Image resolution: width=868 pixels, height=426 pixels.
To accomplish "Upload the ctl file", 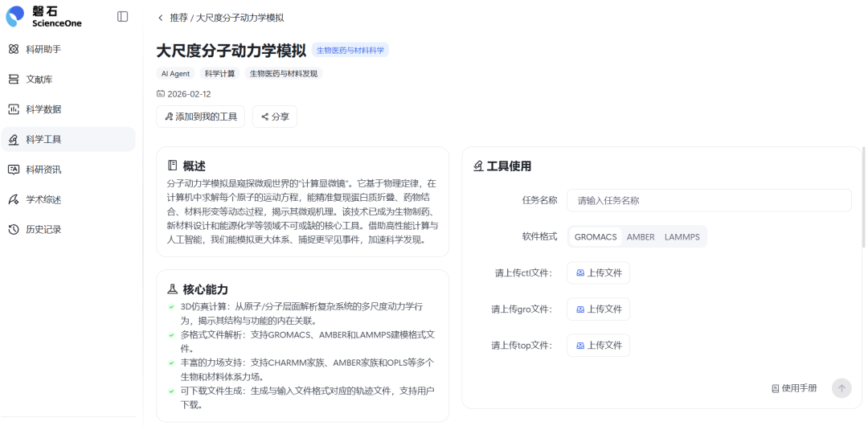I will [598, 273].
